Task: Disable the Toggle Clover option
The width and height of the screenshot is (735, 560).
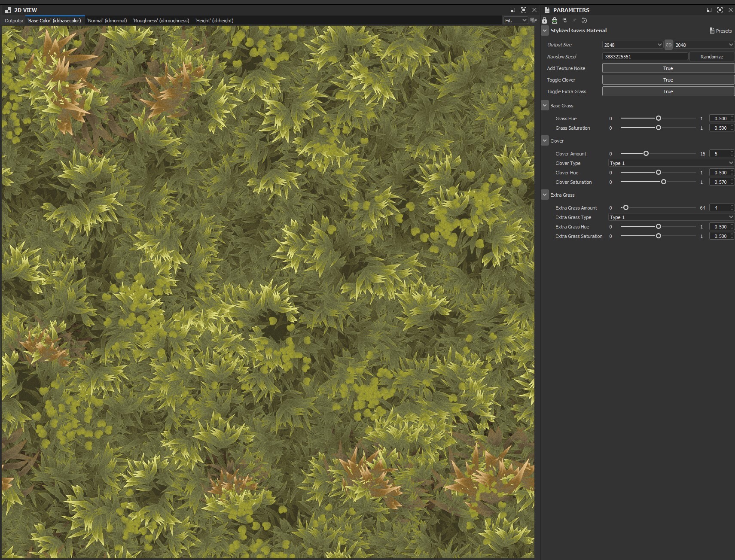Action: pyautogui.click(x=668, y=79)
